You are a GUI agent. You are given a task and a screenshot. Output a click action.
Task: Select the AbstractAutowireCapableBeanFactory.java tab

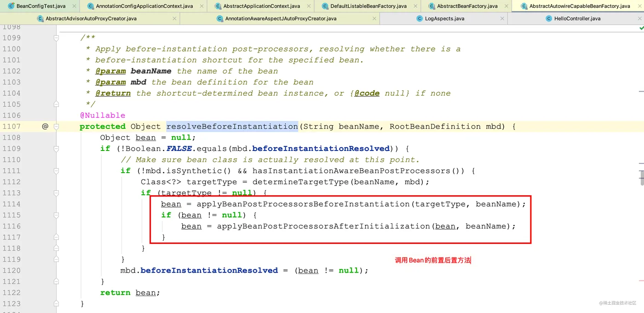click(x=578, y=6)
